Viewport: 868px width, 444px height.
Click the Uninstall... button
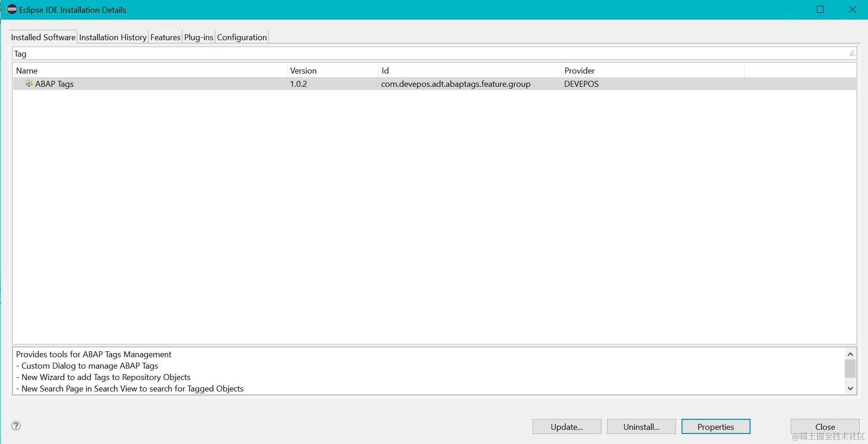(641, 427)
